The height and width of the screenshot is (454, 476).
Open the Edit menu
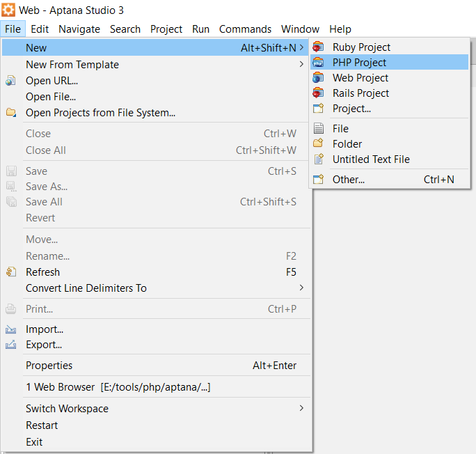tap(40, 29)
